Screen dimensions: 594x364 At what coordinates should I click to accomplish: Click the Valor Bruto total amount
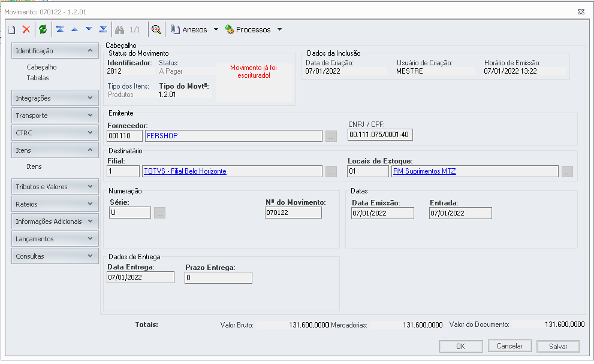(309, 325)
